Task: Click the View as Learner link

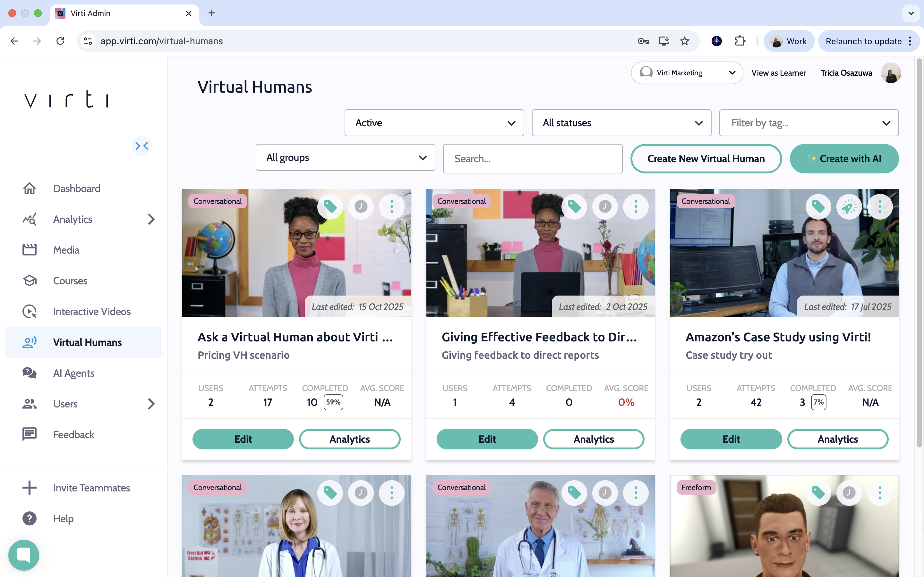Action: pyautogui.click(x=778, y=73)
